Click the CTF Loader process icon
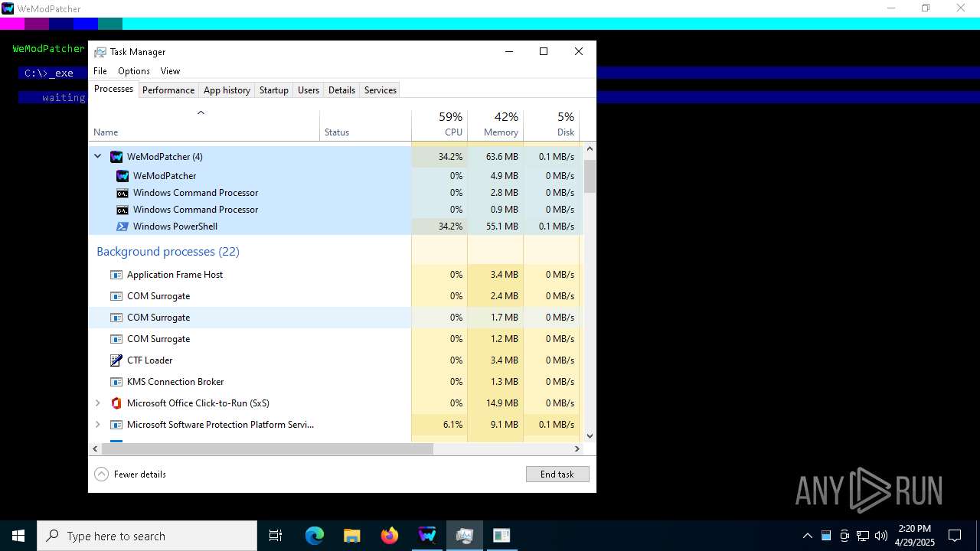Viewport: 980px width, 551px height. 116,360
